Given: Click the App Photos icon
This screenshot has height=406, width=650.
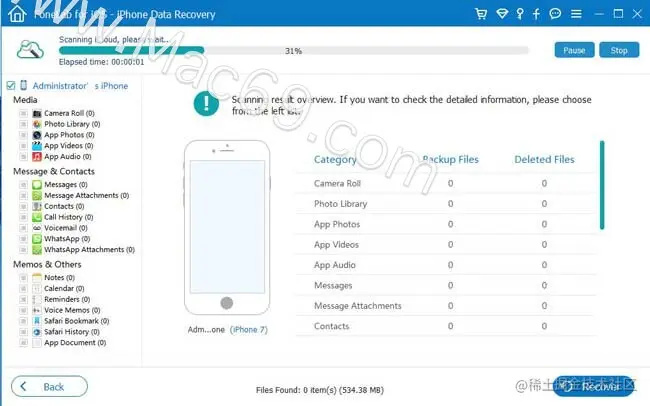Looking at the screenshot, I should coord(37,135).
